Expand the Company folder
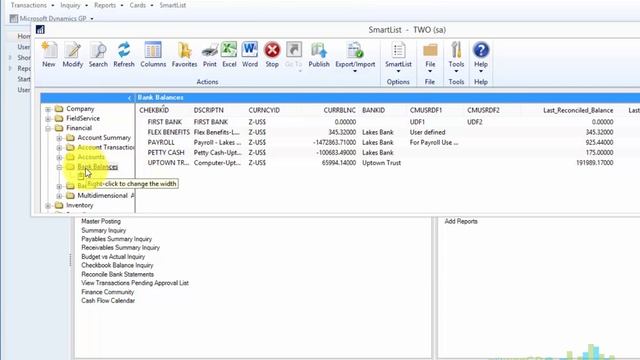Image resolution: width=640 pixels, height=360 pixels. point(48,109)
